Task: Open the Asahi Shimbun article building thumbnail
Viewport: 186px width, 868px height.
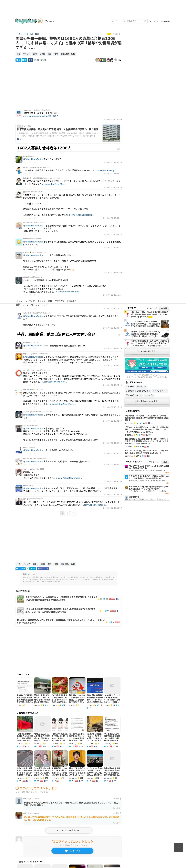Action: (x=111, y=133)
